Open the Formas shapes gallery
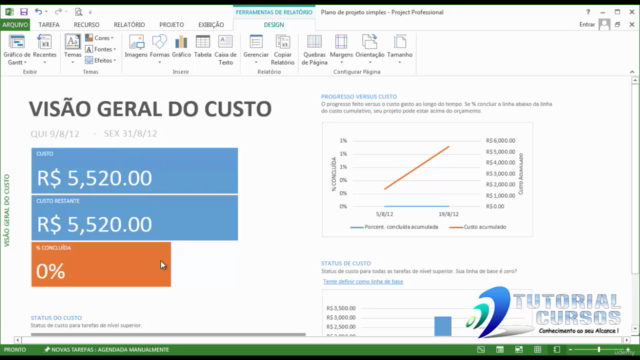The width and height of the screenshot is (640, 360). click(x=159, y=50)
